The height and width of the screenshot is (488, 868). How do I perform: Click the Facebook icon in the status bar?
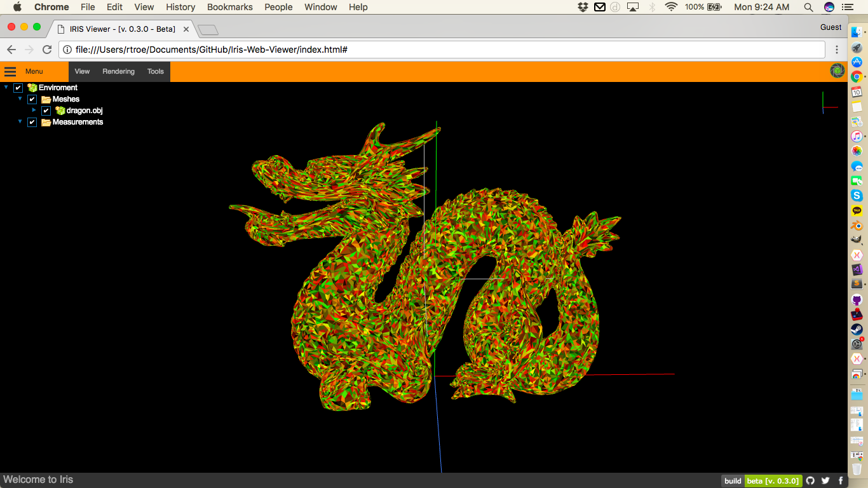click(x=840, y=480)
